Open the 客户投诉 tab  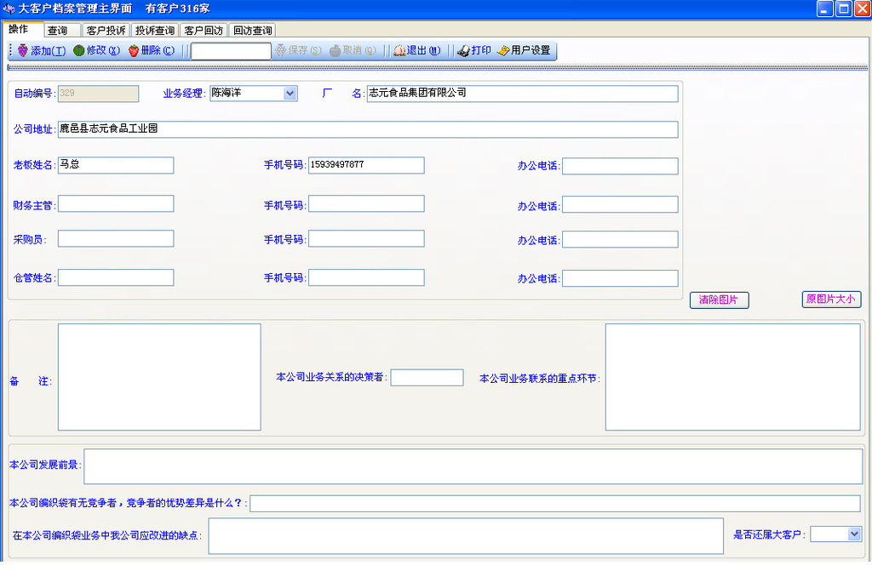point(106,31)
